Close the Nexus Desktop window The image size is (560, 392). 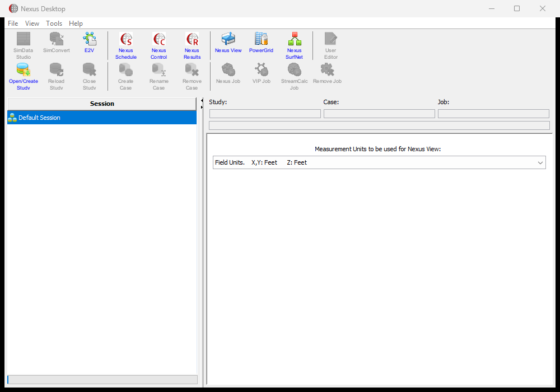coord(543,8)
